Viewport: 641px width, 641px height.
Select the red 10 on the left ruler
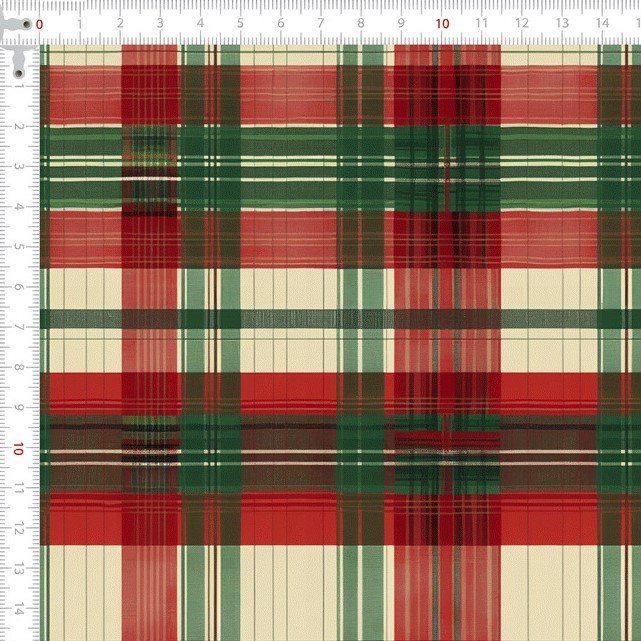pos(19,450)
